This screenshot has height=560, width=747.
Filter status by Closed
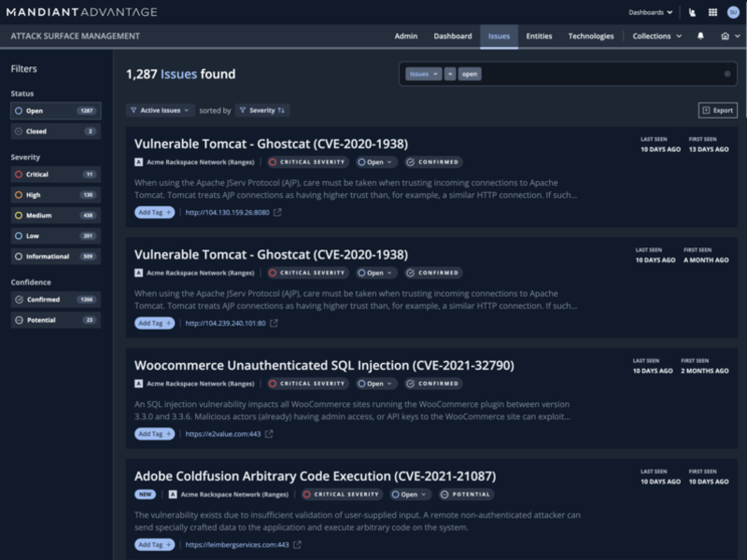point(56,132)
